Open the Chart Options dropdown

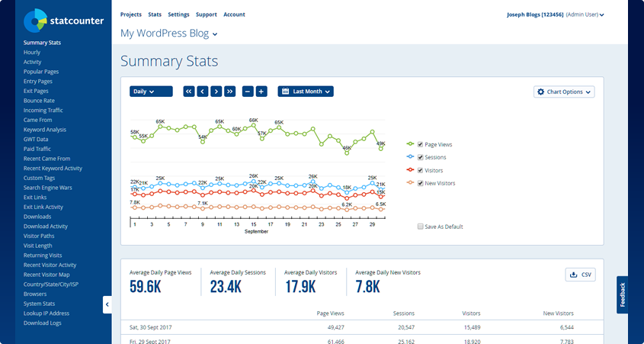pyautogui.click(x=564, y=92)
